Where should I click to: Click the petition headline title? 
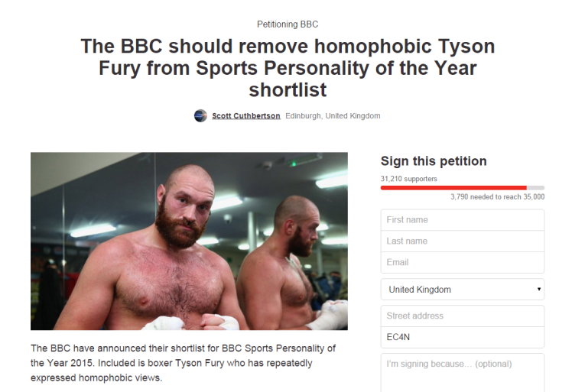coord(288,68)
